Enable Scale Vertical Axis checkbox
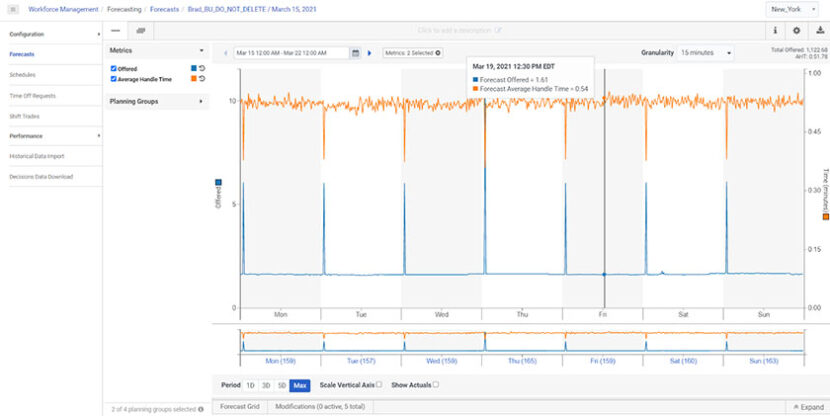The width and height of the screenshot is (830, 416). pos(379,384)
